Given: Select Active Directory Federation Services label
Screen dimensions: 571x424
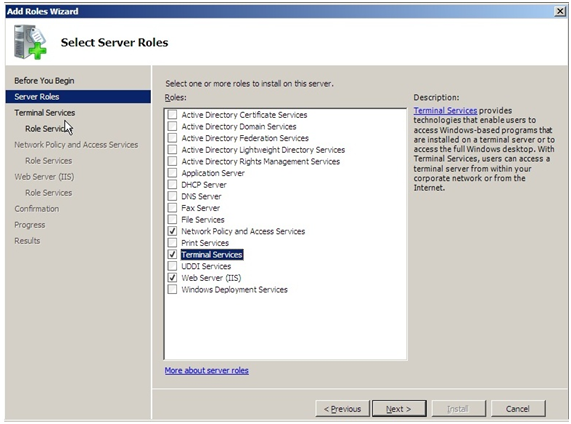Looking at the screenshot, I should 245,138.
